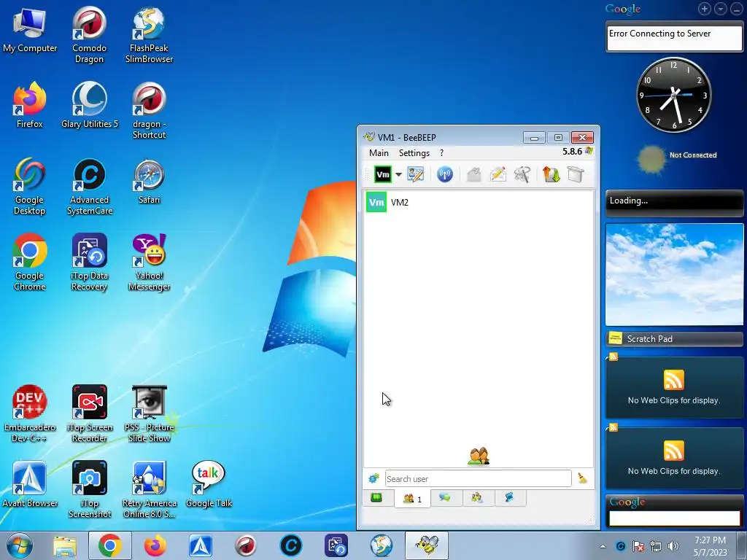This screenshot has width=747, height=560.
Task: Click the Error Connecting to Server box
Action: coord(674,38)
